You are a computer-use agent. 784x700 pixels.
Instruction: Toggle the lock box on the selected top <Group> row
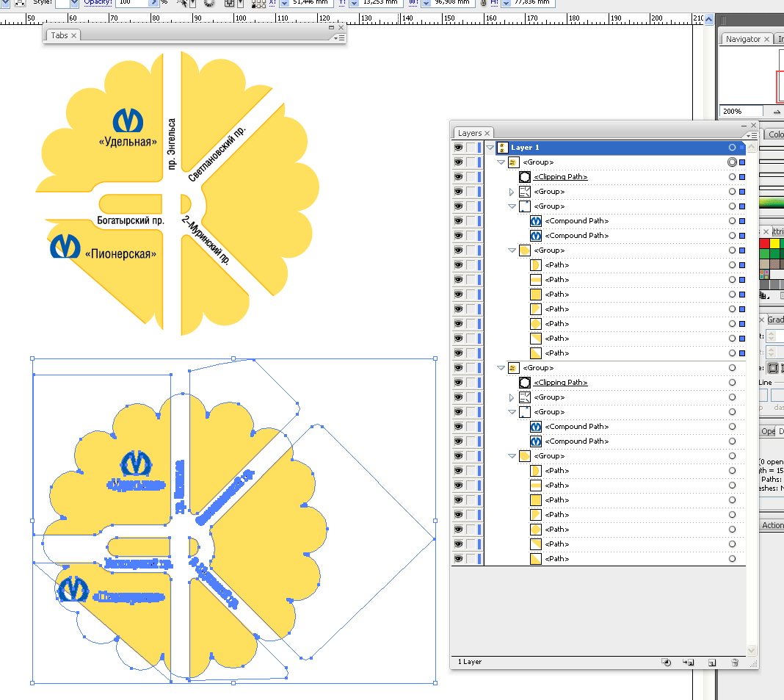[x=471, y=162]
